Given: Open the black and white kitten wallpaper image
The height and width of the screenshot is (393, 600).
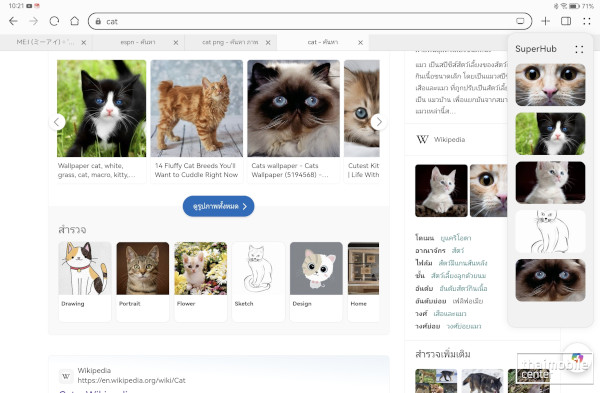Looking at the screenshot, I should pyautogui.click(x=101, y=108).
